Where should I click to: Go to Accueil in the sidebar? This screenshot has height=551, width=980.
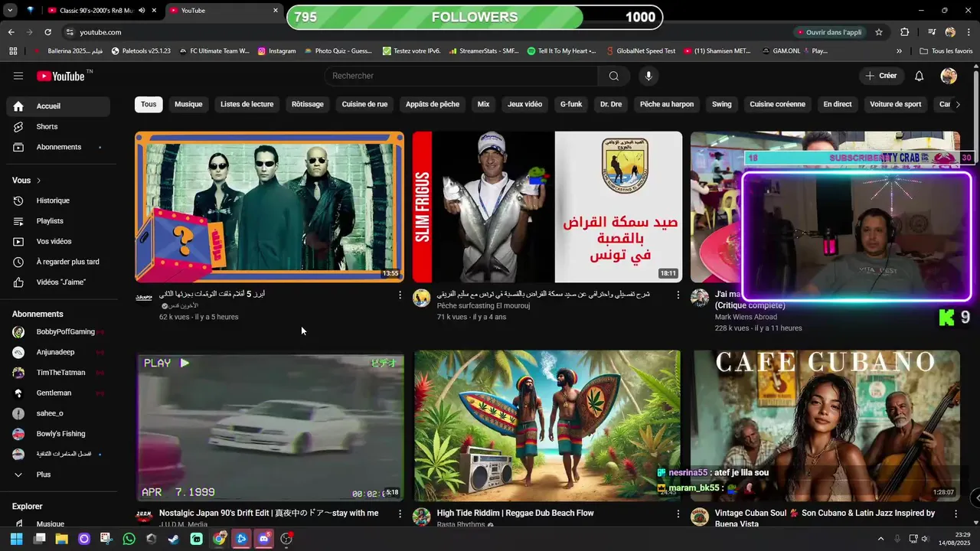pyautogui.click(x=58, y=106)
